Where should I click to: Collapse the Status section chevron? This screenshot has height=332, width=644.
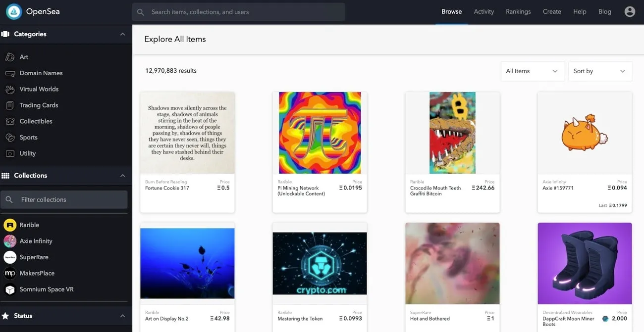(122, 316)
